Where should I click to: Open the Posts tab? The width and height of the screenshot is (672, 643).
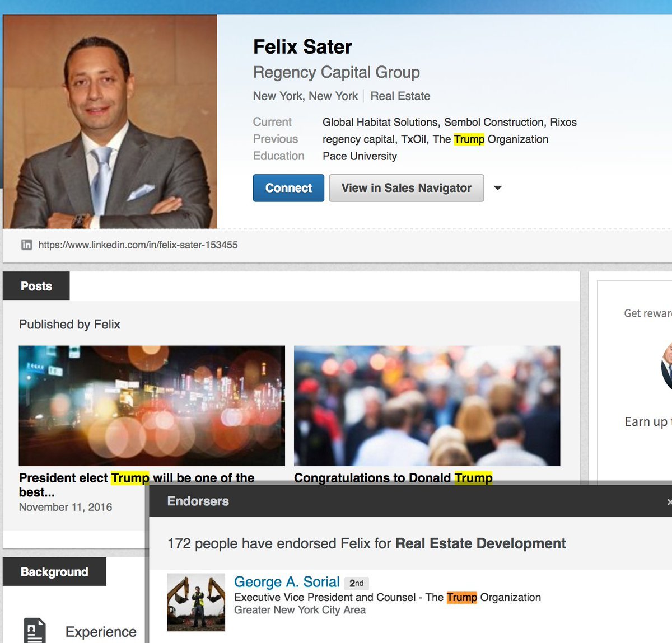[36, 286]
